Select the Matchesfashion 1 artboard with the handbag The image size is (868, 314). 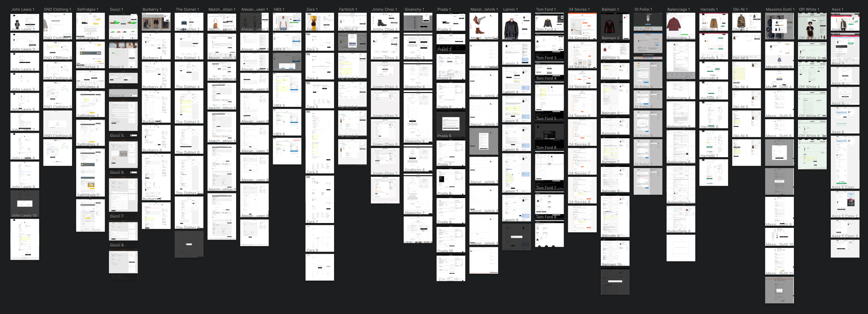tap(222, 22)
